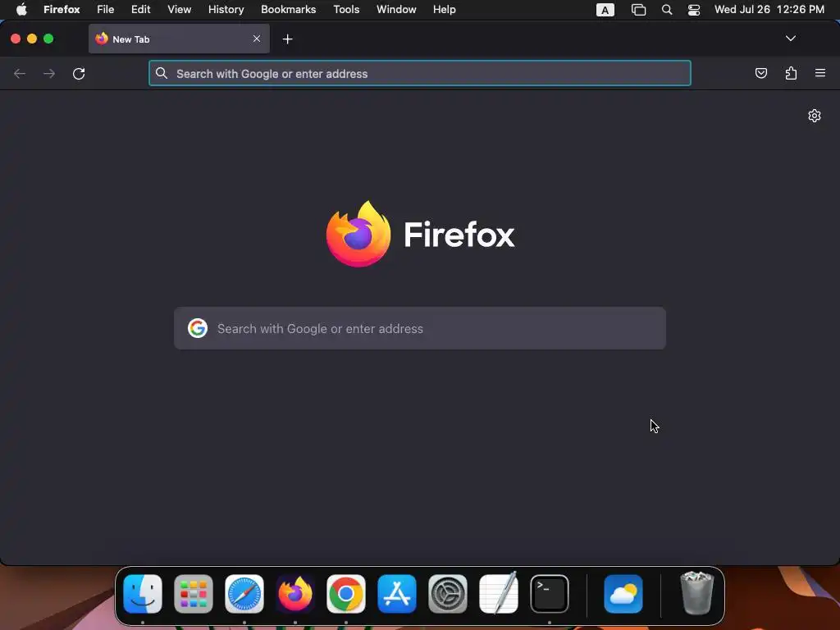Launch Google Chrome from the dock

tap(346, 594)
